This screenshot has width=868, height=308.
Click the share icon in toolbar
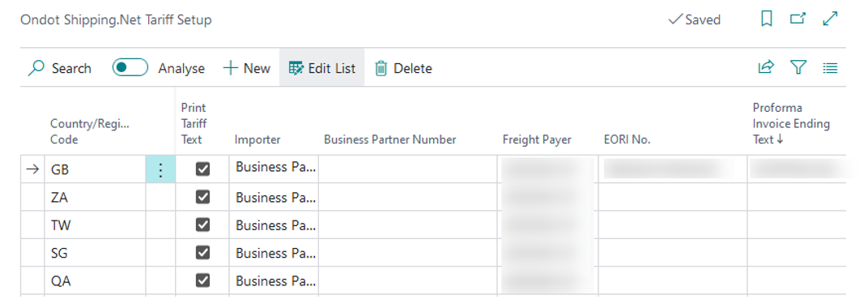[766, 68]
